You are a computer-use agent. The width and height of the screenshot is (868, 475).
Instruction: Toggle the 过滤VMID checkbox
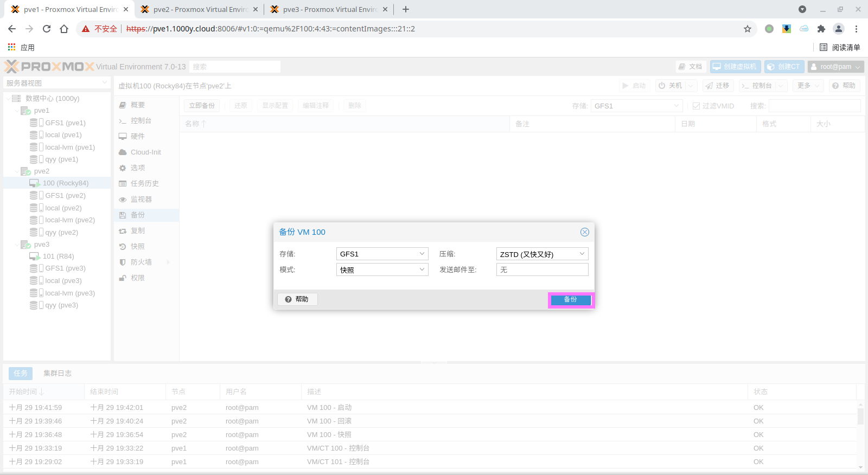[696, 106]
